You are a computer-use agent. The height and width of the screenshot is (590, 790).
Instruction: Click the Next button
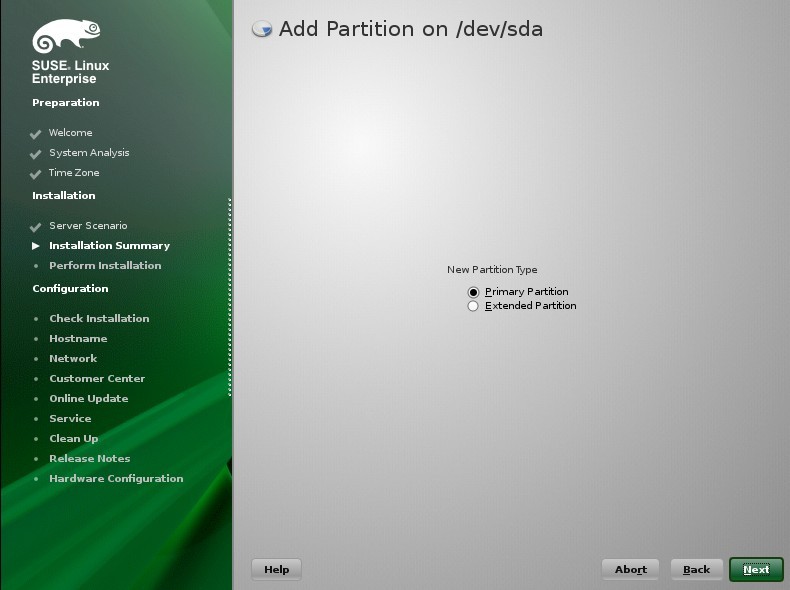point(756,569)
